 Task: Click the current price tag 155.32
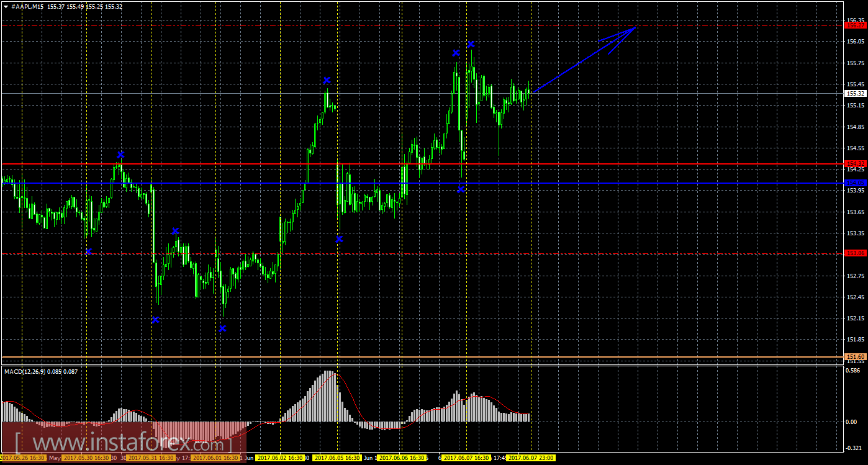pyautogui.click(x=856, y=94)
